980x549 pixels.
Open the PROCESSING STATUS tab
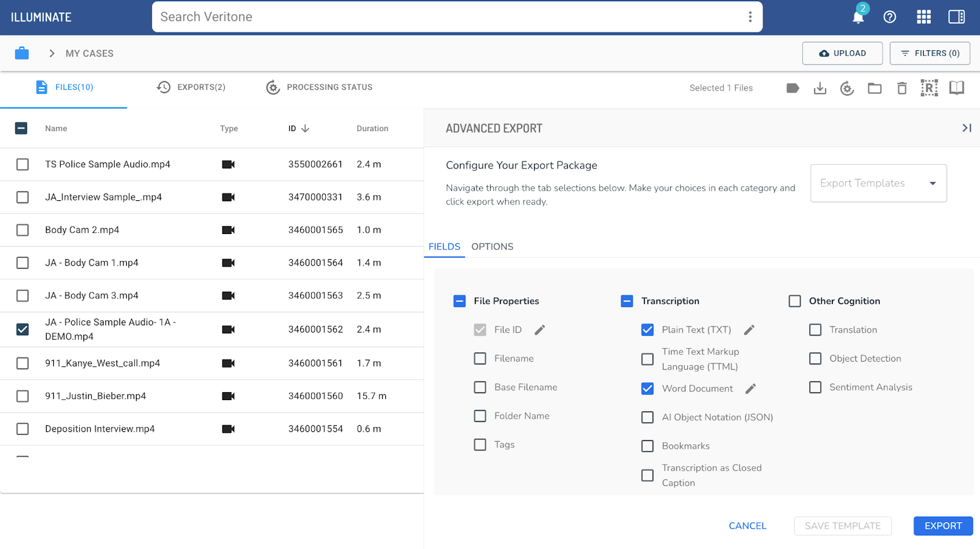click(x=319, y=87)
